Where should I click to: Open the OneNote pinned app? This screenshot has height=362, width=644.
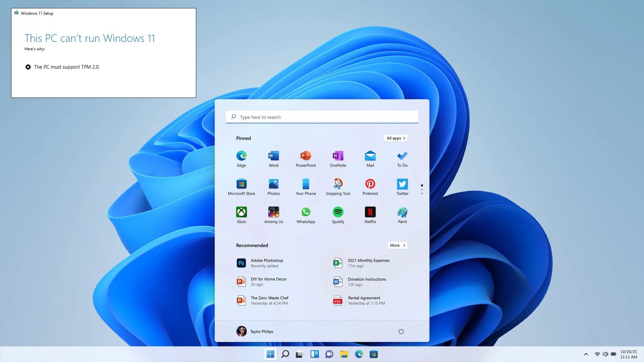tap(338, 159)
